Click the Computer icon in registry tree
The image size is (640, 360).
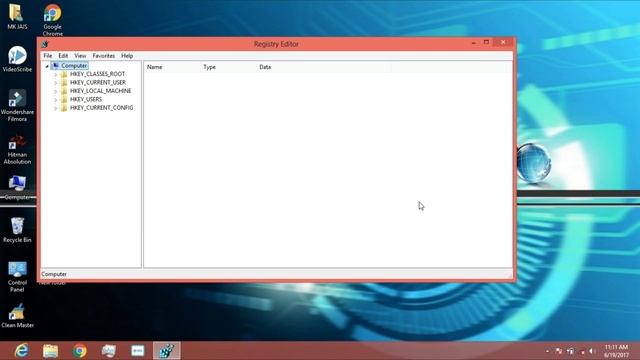click(x=56, y=66)
